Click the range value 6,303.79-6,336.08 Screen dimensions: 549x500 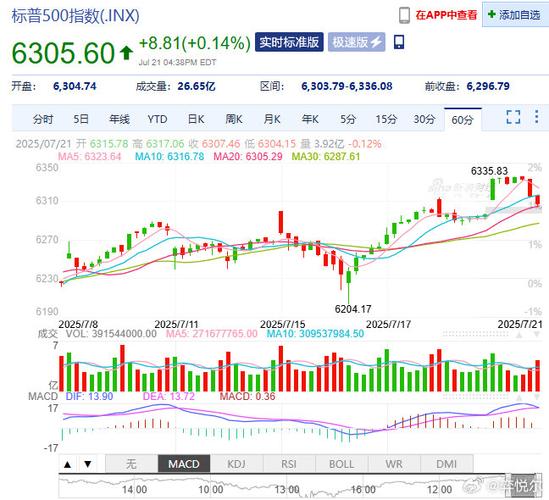click(347, 86)
